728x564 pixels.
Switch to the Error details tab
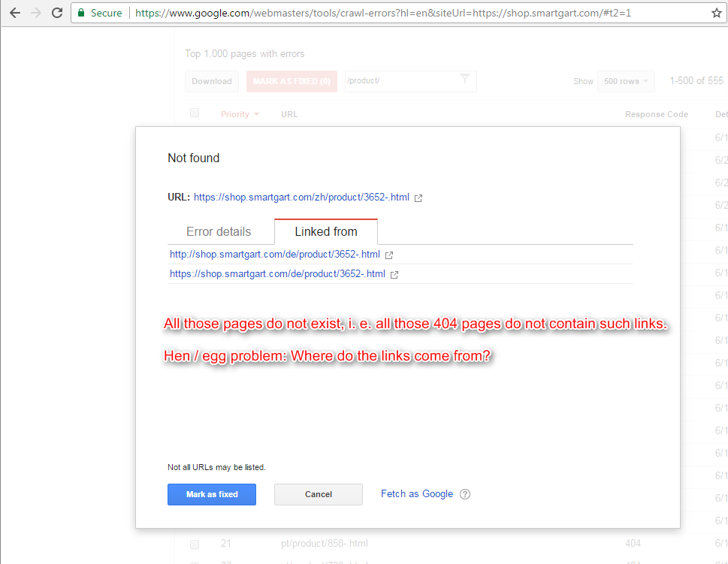coord(219,231)
